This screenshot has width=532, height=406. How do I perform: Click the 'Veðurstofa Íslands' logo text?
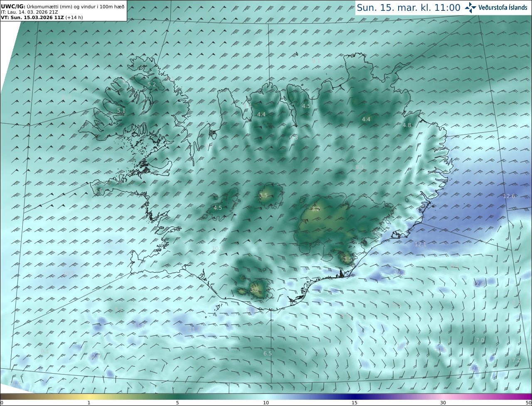(503, 7)
